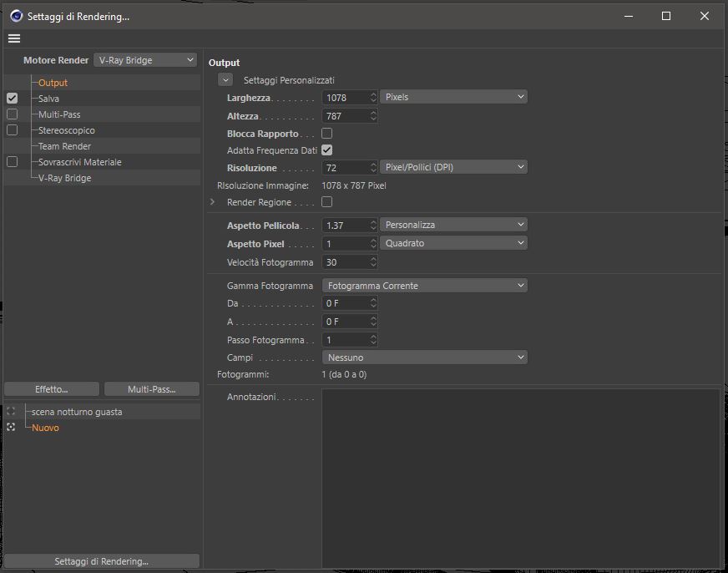Click the '1 (da 0 a 0)' frames text

344,374
